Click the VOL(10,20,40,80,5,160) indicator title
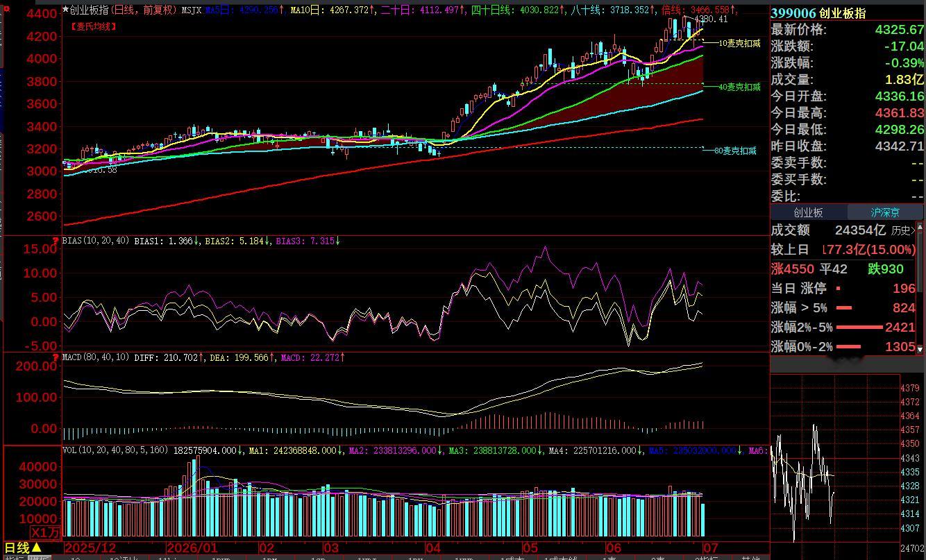Viewport: 926px width, 560px height. click(116, 450)
